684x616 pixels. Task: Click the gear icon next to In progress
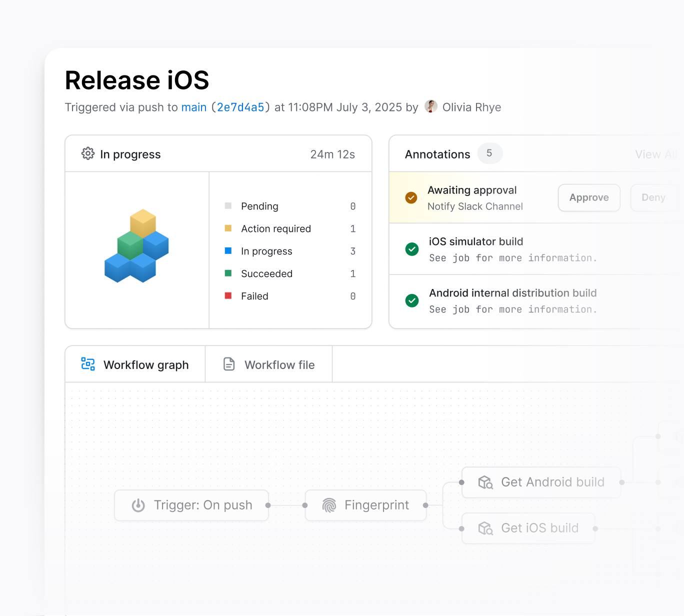tap(88, 154)
